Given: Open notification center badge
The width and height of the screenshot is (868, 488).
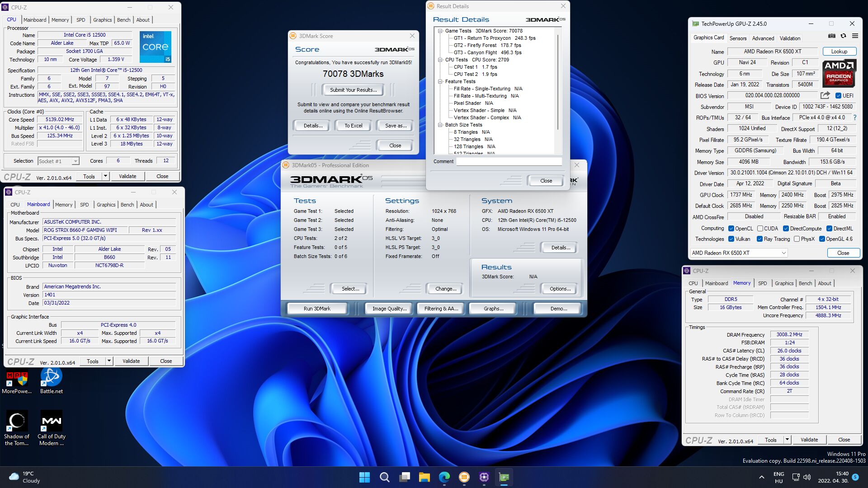Looking at the screenshot, I should point(855,477).
